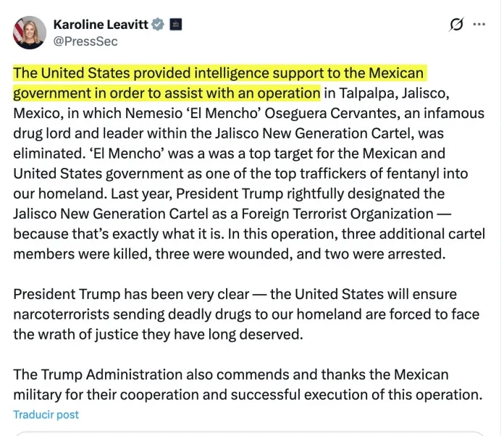The height and width of the screenshot is (436, 504).
Task: Open the Karoline Leavitt display name link
Action: (100, 24)
